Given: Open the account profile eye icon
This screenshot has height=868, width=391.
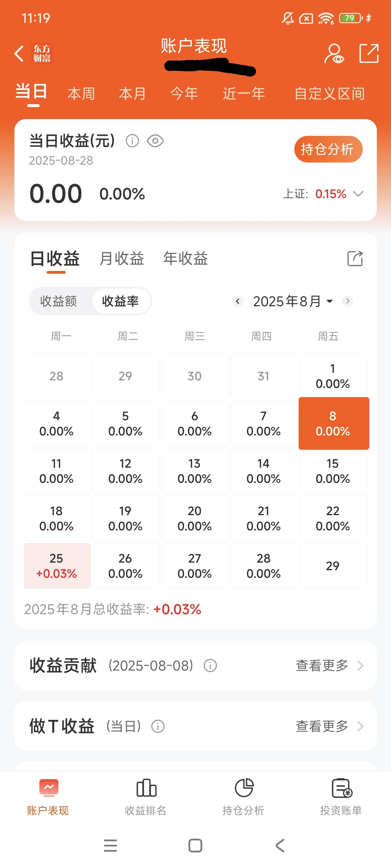Looking at the screenshot, I should click(334, 54).
